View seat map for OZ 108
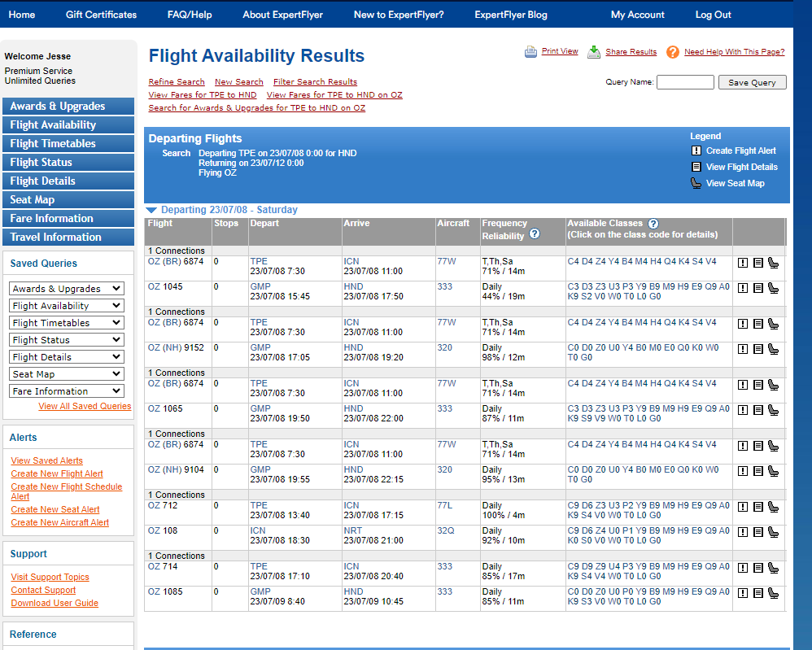Screen dimensions: 812x650 point(773,532)
